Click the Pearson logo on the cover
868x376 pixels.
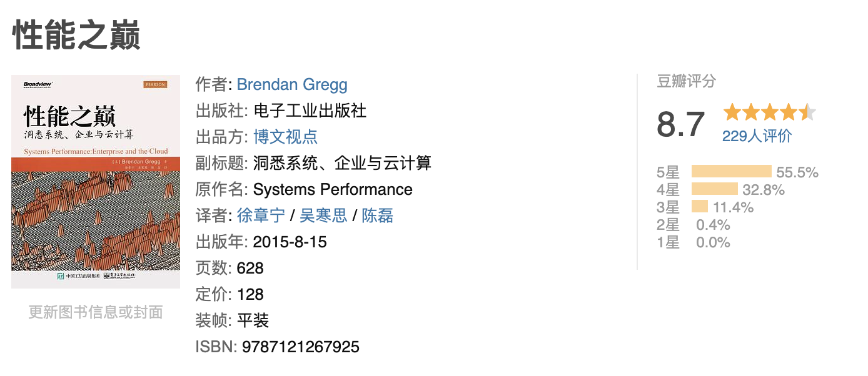pos(155,85)
